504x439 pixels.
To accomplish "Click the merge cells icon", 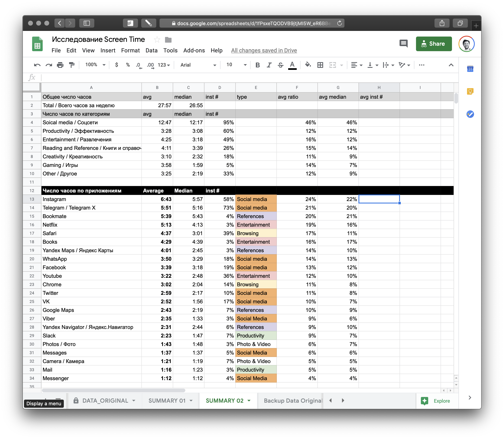I will coord(334,65).
